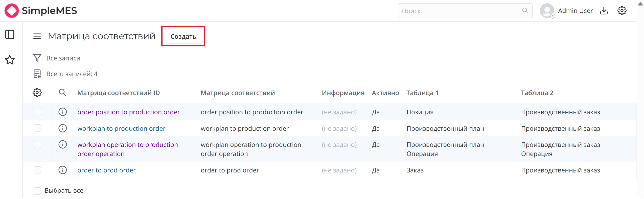This screenshot has width=644, height=199.
Task: Click the table search magnifier icon
Action: tap(62, 93)
